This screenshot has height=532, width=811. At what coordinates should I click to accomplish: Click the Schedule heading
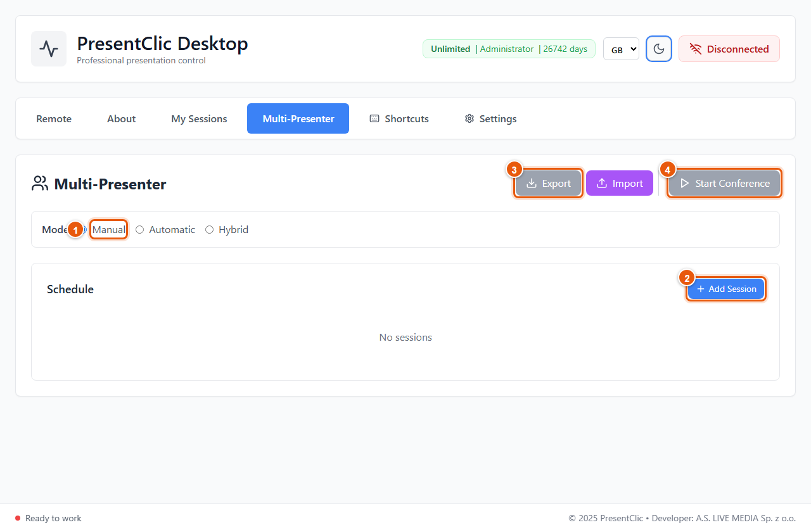click(70, 289)
